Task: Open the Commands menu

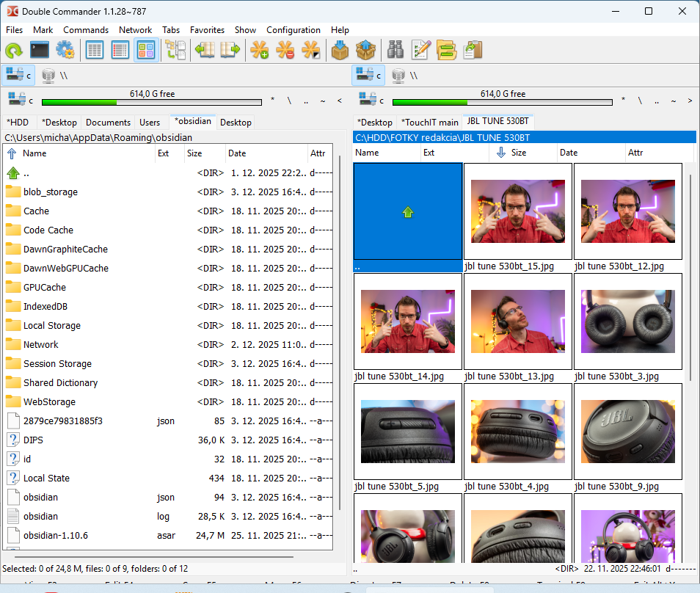Action: coord(86,30)
